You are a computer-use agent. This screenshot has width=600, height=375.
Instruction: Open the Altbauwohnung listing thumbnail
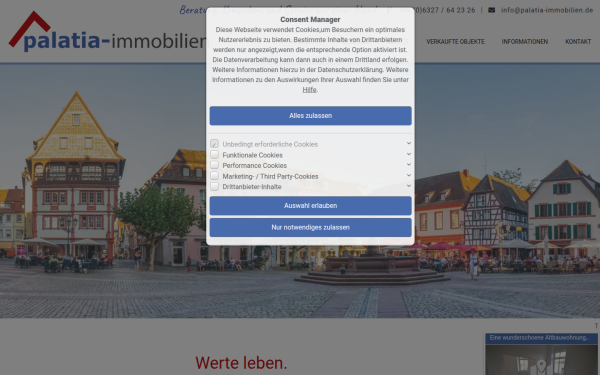pos(541,360)
